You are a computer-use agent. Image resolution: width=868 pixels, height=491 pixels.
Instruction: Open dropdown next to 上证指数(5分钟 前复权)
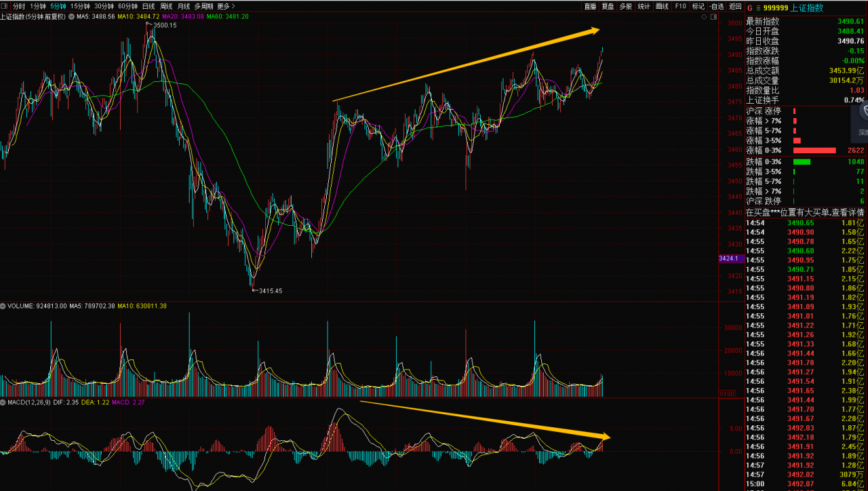[71, 16]
